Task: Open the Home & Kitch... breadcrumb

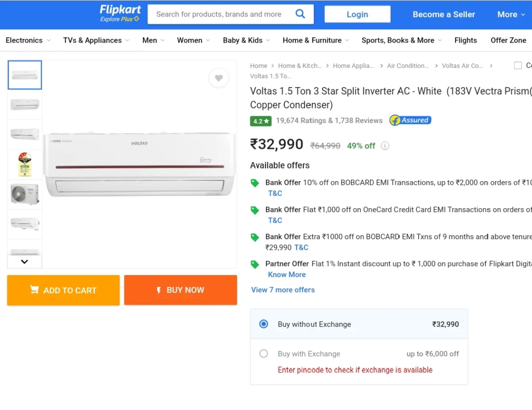Action: 300,66
